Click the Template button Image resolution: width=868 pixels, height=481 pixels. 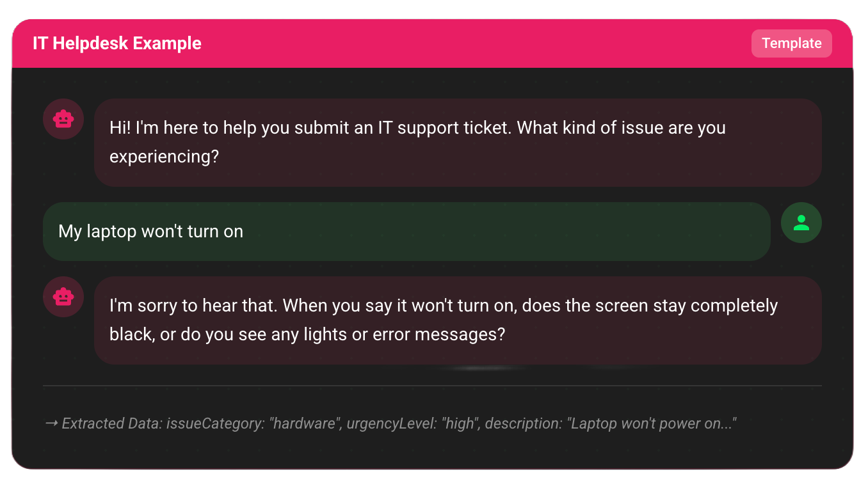[791, 43]
